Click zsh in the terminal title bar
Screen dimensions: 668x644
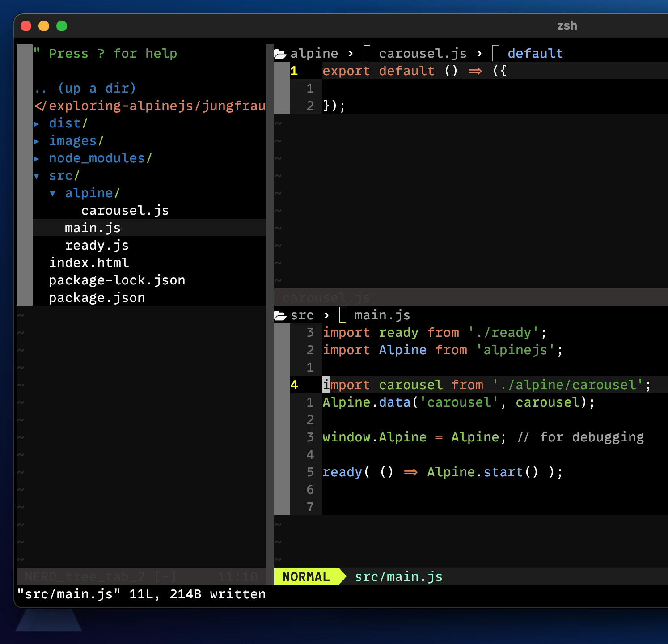pos(567,25)
